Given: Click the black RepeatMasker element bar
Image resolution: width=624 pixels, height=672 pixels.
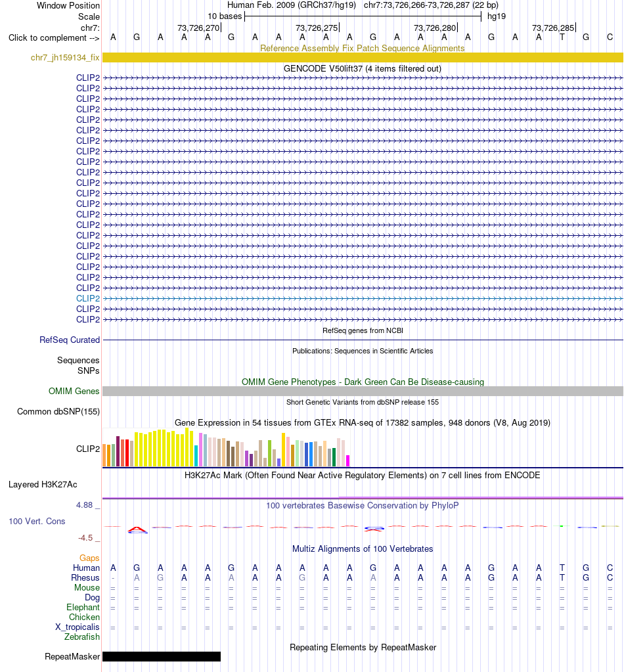Looking at the screenshot, I should click(x=162, y=657).
